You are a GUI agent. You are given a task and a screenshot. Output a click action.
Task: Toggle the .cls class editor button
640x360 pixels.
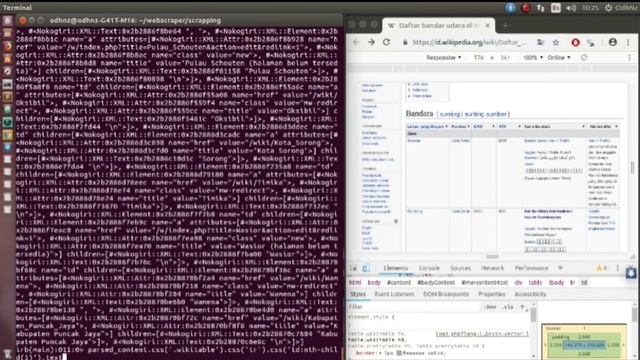(508, 307)
